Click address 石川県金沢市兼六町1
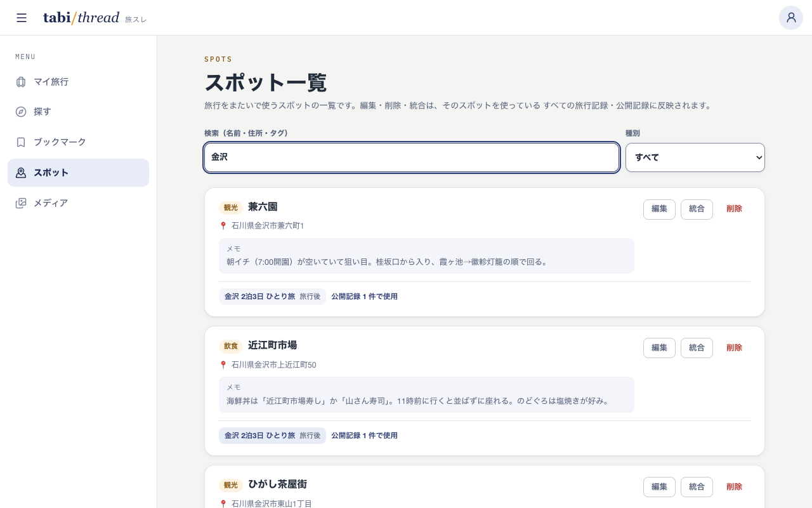Screen dimensions: 812x508 point(268,226)
